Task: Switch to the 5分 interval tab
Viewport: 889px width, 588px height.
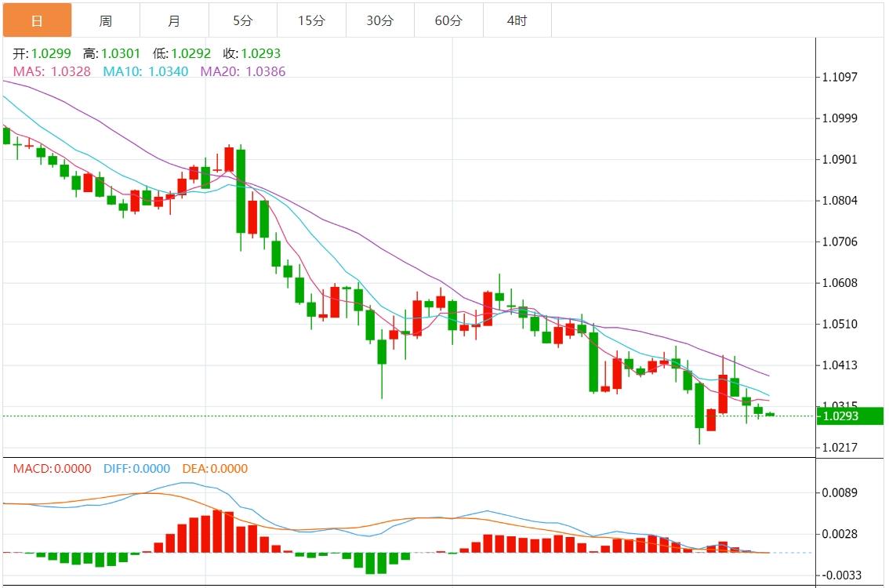Action: coord(242,20)
